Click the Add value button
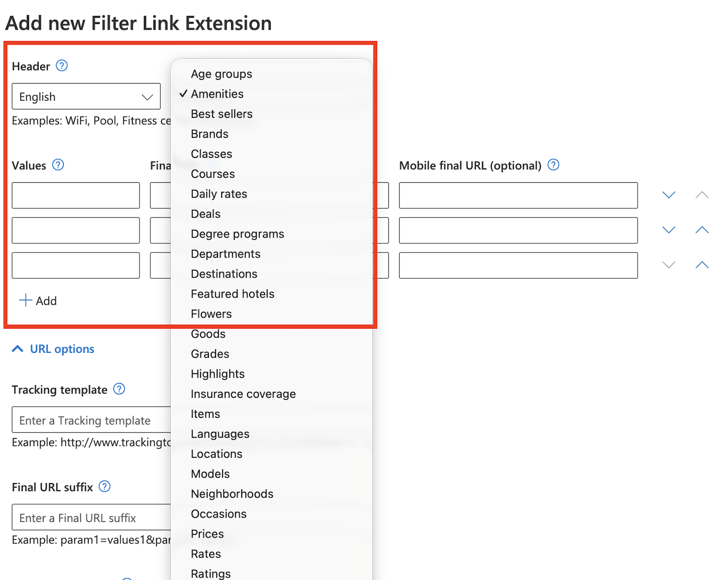Screen dimensions: 728x580 [x=38, y=301]
